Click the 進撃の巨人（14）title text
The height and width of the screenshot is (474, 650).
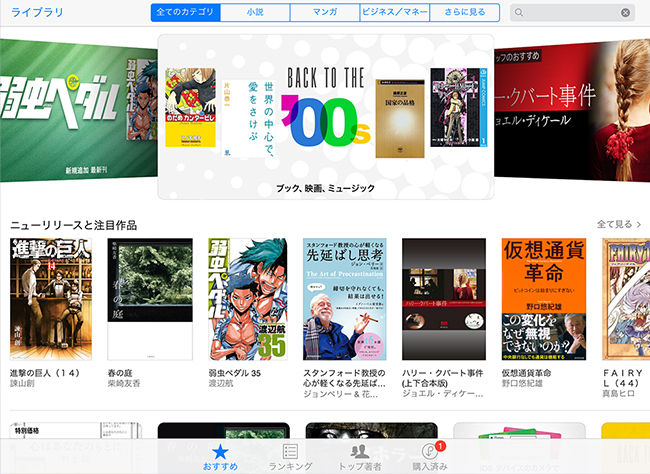pos(45,373)
